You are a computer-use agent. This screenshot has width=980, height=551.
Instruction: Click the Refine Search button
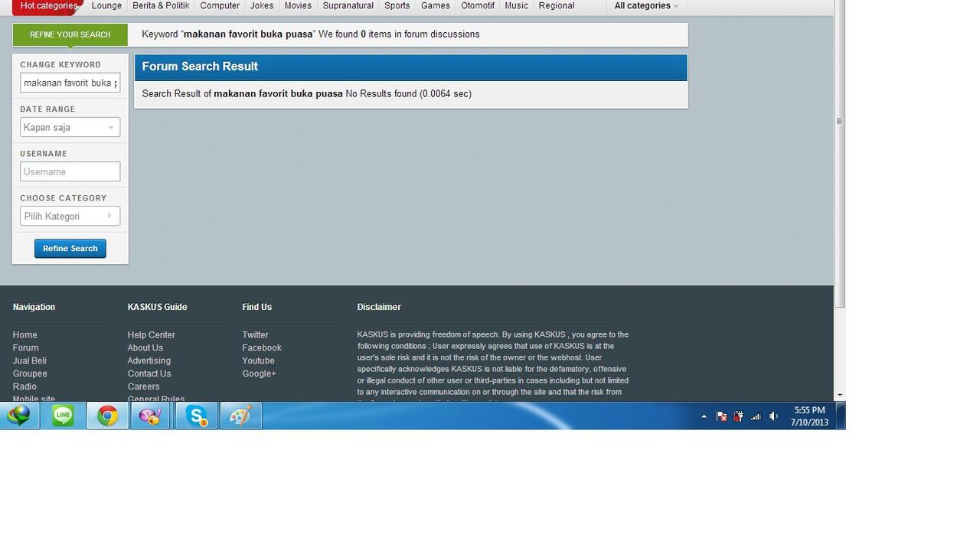(x=70, y=248)
